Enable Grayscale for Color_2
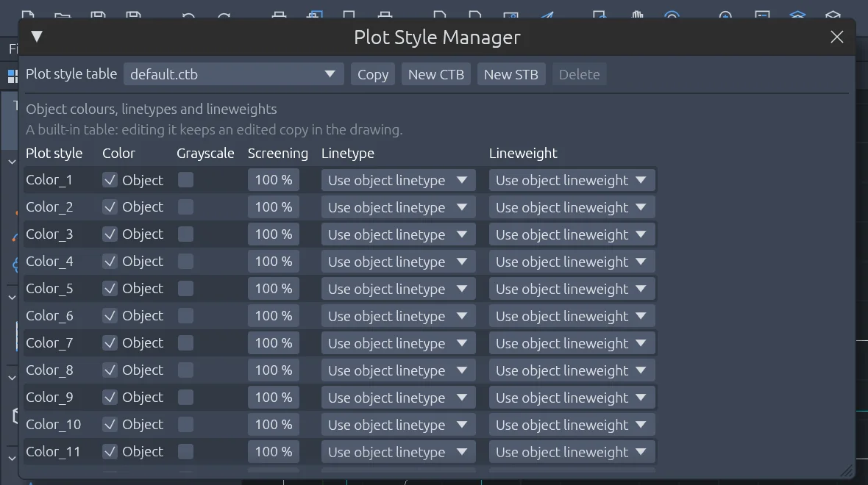The height and width of the screenshot is (485, 868). tap(186, 206)
